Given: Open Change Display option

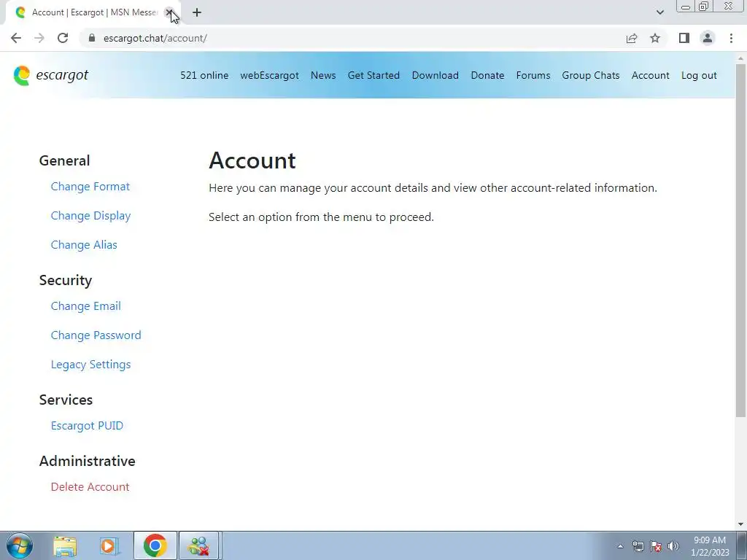Looking at the screenshot, I should pyautogui.click(x=90, y=216).
